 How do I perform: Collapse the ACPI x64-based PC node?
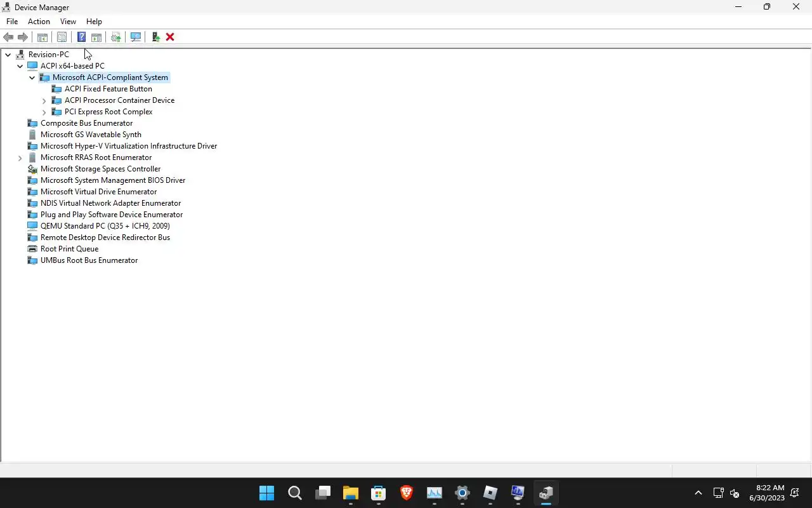(20, 66)
